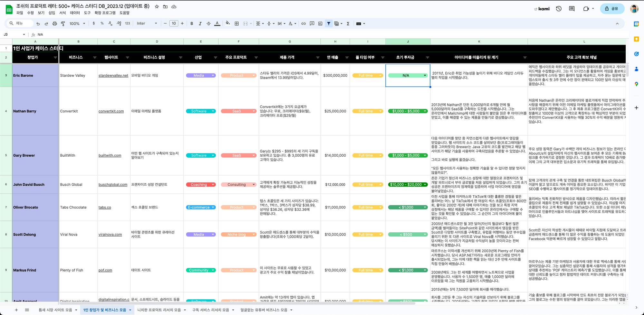The width and height of the screenshot is (644, 315).
Task: Open the print icon
Action: tap(54, 23)
